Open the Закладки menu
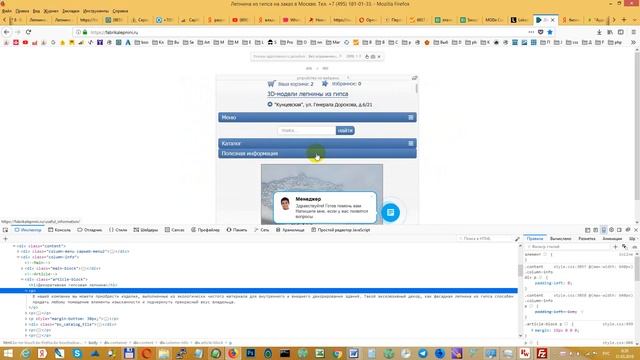Screen dimensions: 640x360 click(71, 11)
